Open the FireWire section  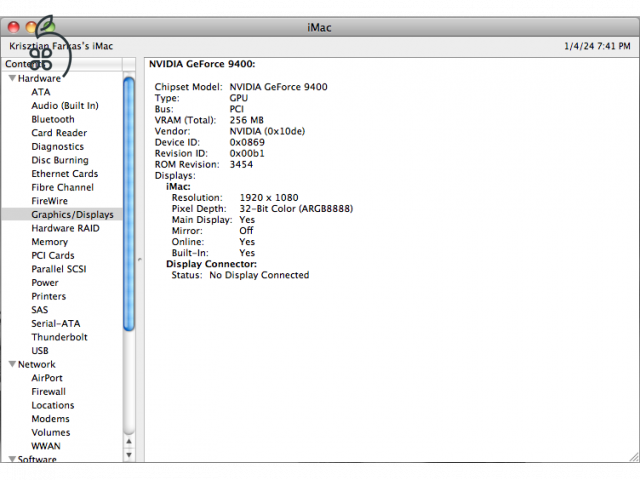(x=49, y=201)
